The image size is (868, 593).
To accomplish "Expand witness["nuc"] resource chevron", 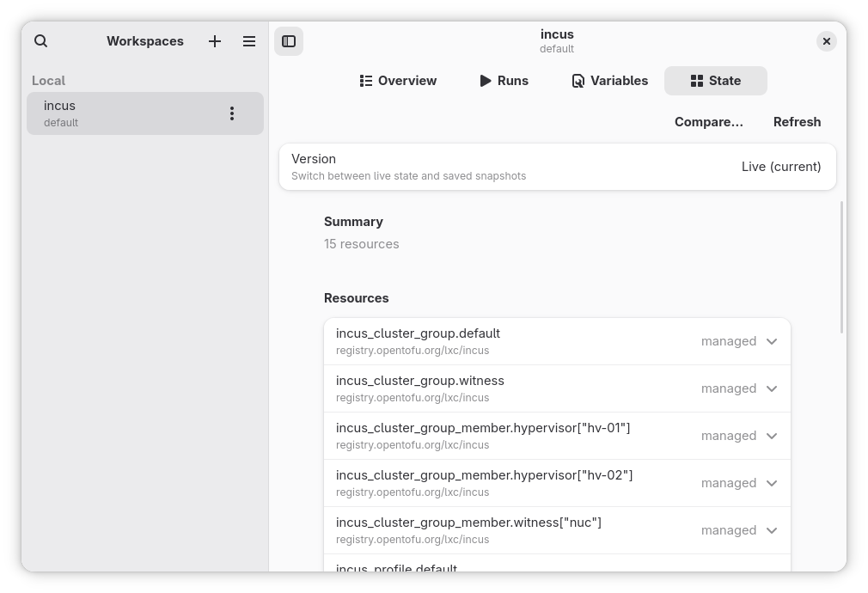I will [x=772, y=530].
